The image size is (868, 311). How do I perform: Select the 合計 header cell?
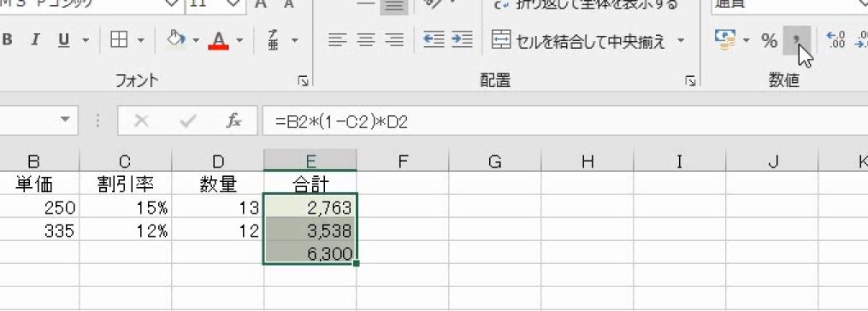coord(310,183)
